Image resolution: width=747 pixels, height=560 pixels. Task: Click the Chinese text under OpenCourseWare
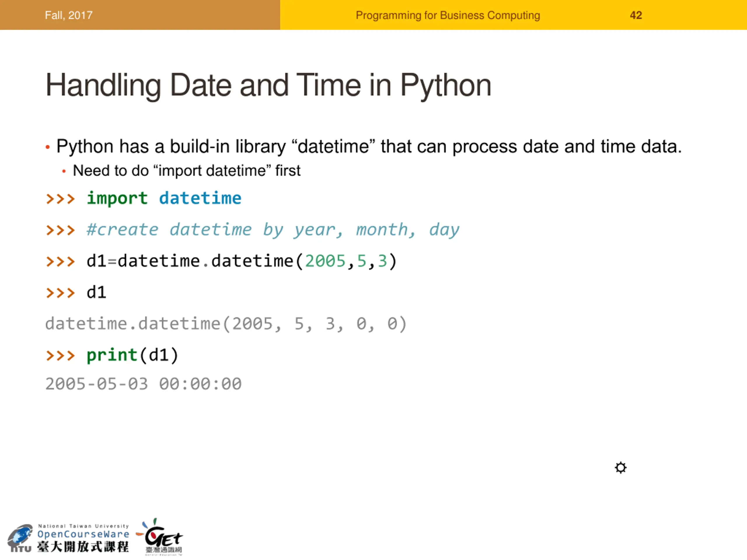coord(83,547)
